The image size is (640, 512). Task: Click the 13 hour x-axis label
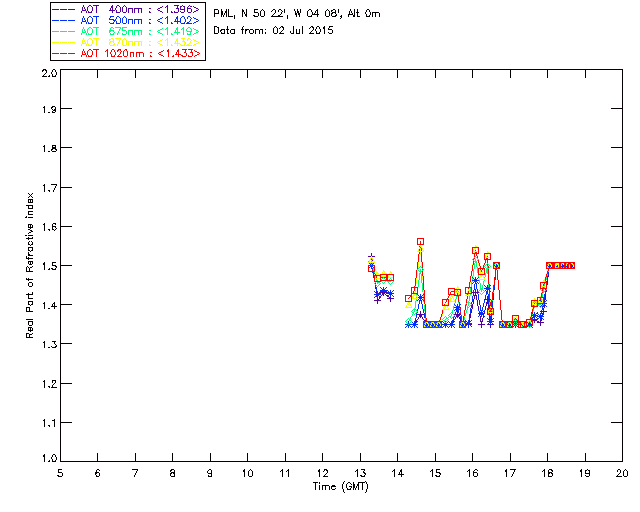coord(360,473)
